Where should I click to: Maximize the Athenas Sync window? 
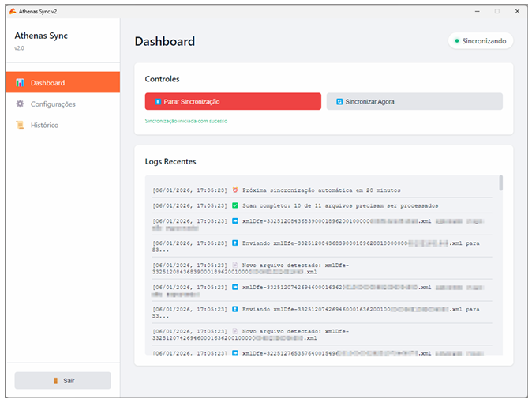496,12
